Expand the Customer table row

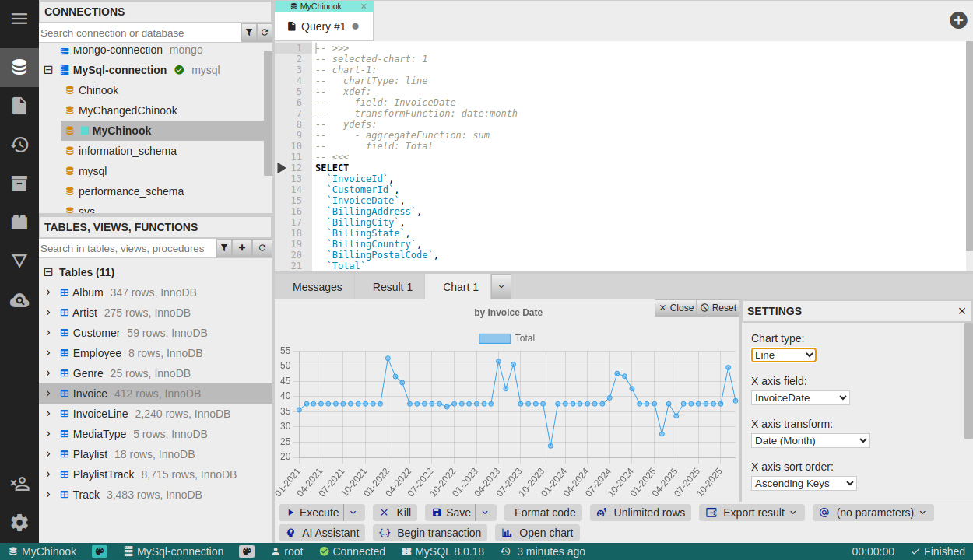48,333
